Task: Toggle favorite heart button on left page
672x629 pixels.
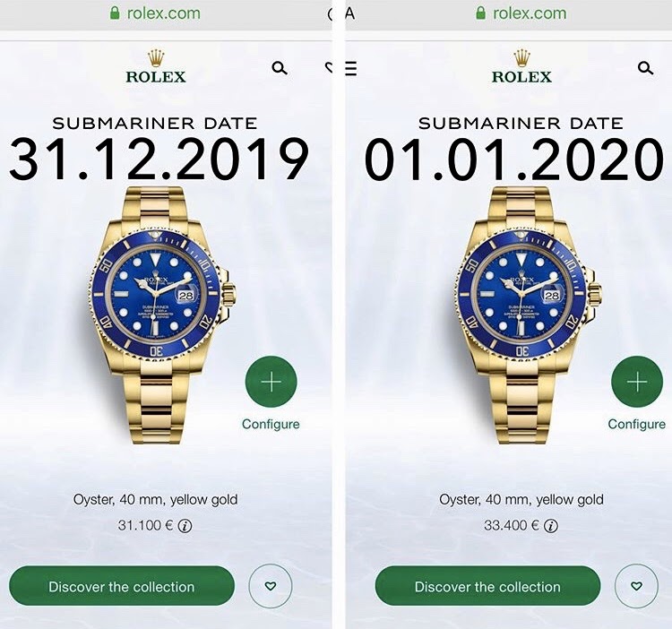Action: (271, 586)
